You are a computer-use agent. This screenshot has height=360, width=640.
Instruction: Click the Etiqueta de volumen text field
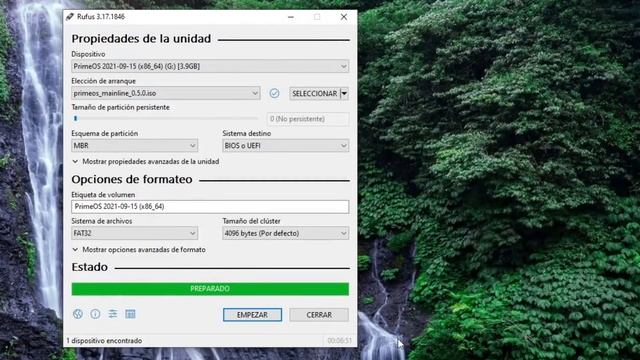tap(210, 207)
